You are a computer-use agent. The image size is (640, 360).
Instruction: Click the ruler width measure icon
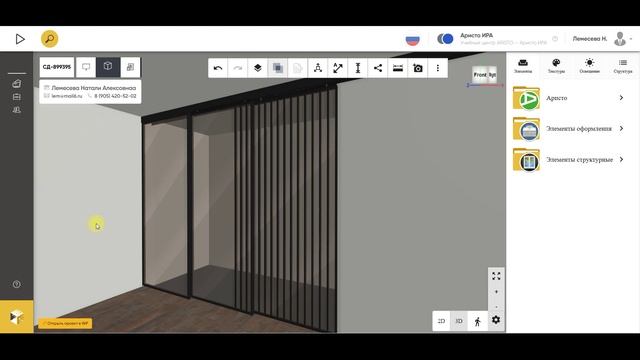click(x=398, y=68)
